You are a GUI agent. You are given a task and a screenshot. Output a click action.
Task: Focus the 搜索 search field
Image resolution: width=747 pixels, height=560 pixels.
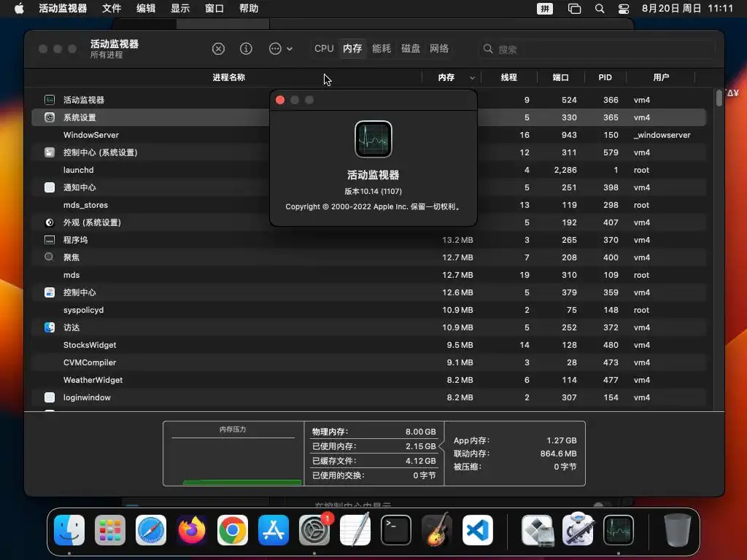coord(597,49)
